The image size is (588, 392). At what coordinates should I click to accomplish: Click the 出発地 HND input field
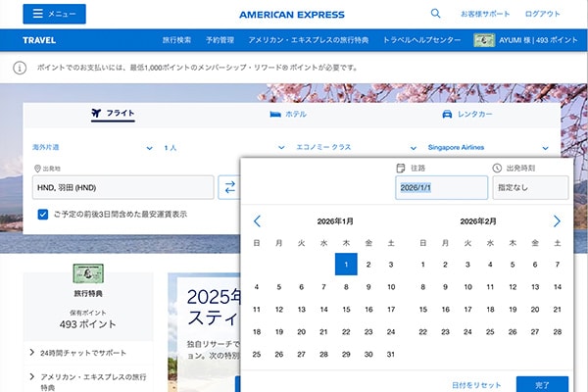[x=122, y=187]
